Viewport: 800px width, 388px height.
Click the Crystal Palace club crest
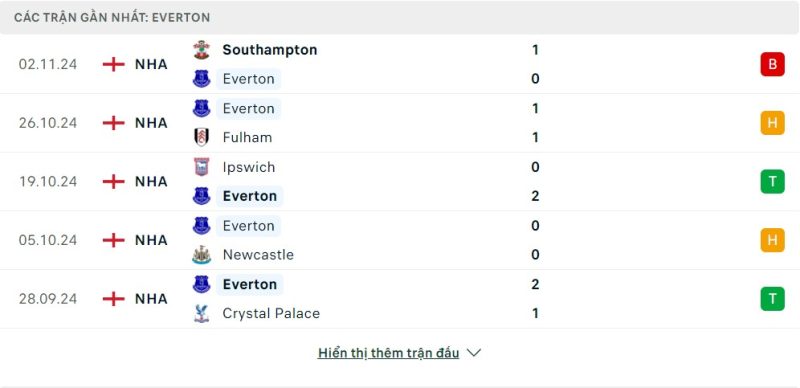[x=202, y=313]
